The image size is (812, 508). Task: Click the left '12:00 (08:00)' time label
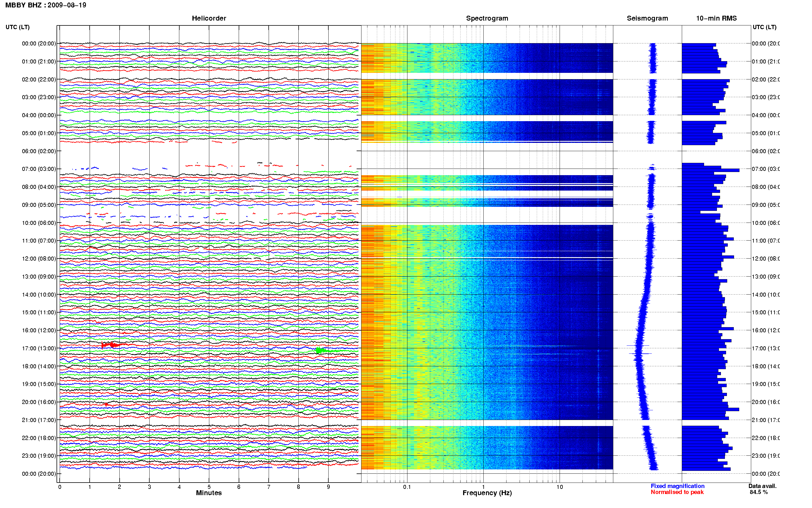39,259
